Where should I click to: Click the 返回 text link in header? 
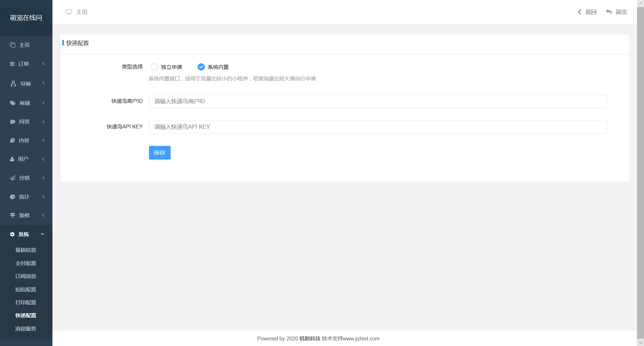(591, 12)
